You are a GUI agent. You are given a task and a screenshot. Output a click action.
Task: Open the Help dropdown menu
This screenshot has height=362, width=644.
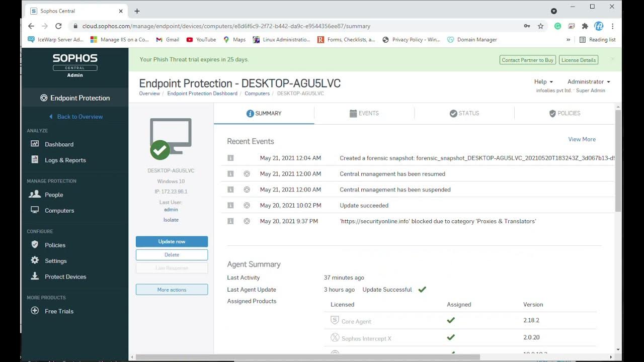coord(543,81)
